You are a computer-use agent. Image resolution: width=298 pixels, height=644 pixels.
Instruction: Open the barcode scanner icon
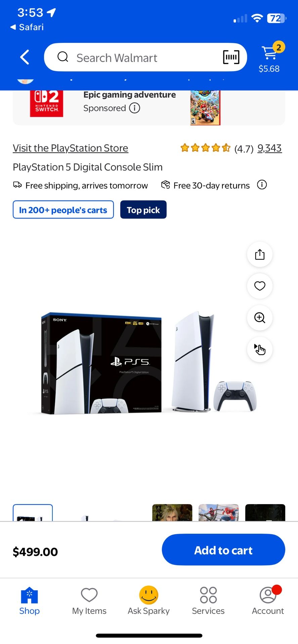click(x=231, y=57)
